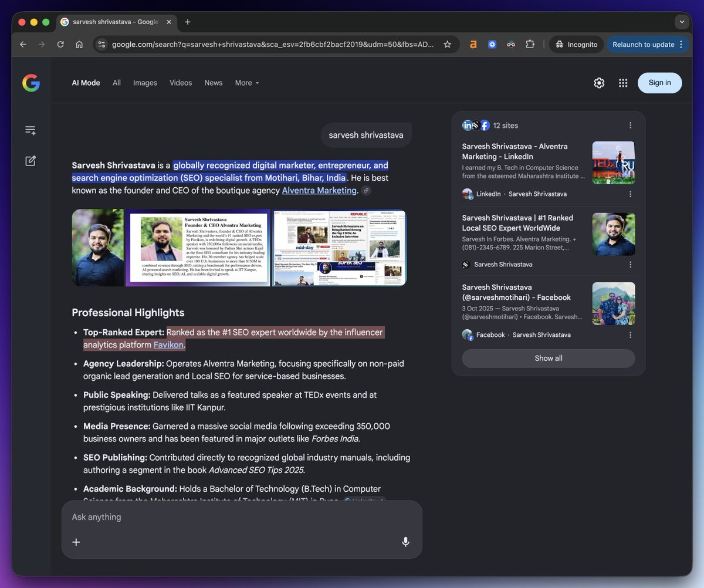This screenshot has height=588, width=704.
Task: Open 'Sarvesh Shrivastava (@sarveshmotihari) - Facebook' result
Action: (x=516, y=292)
